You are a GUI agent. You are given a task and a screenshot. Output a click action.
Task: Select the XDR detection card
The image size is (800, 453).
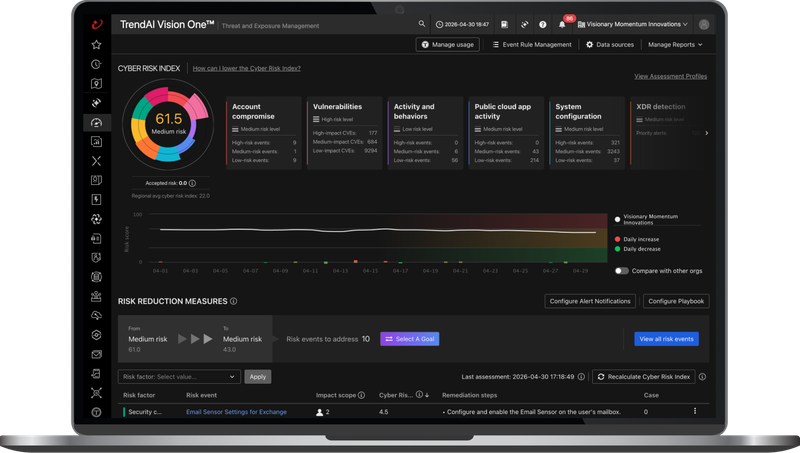[x=666, y=133]
